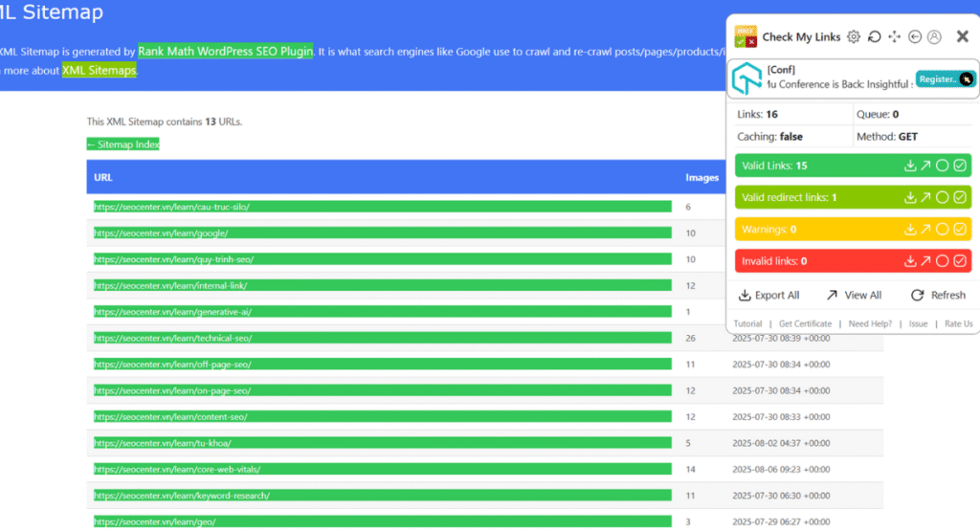Click the move panel arrows icon
This screenshot has height=531, width=980.
tap(895, 37)
